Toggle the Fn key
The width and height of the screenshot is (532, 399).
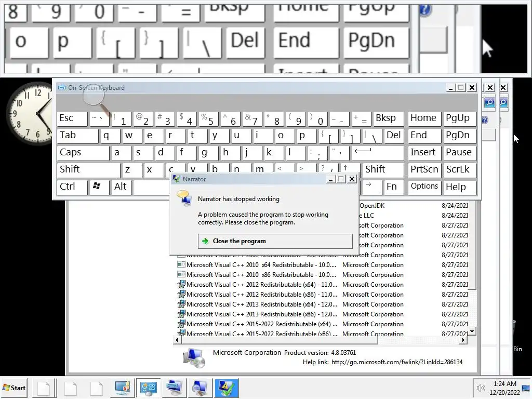[x=394, y=187]
